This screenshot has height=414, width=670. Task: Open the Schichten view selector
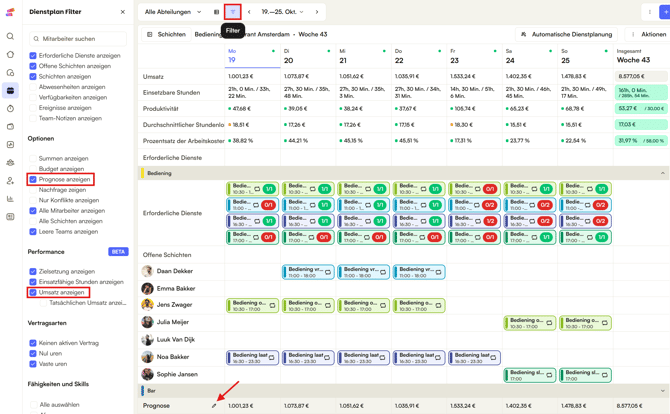click(167, 34)
